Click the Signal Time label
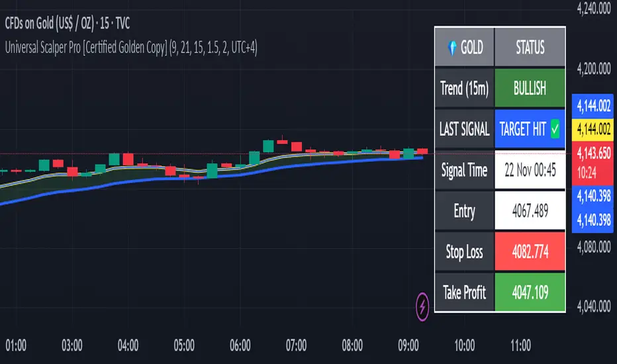Screen dimensions: 617x364 tap(464, 170)
